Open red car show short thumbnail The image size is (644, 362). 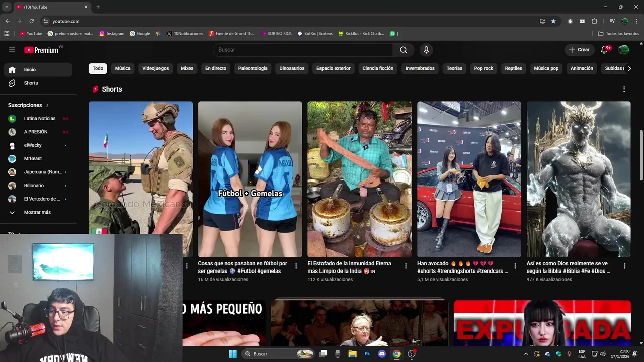(469, 179)
